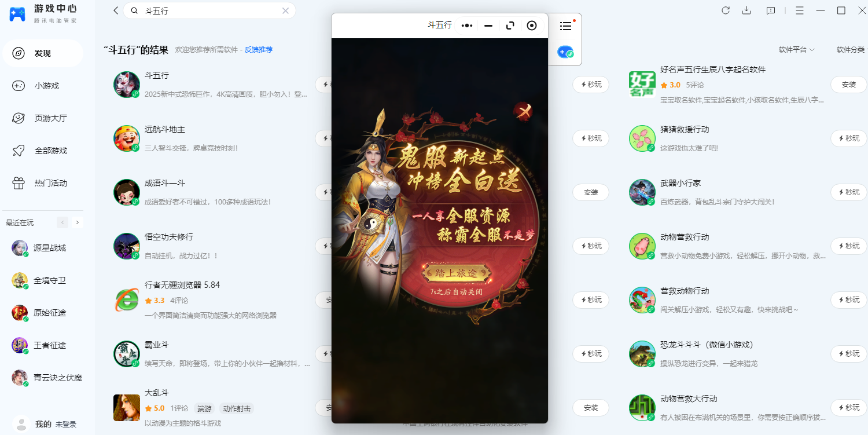Select the 动作射击 tag on 大乱斗

[x=237, y=408]
